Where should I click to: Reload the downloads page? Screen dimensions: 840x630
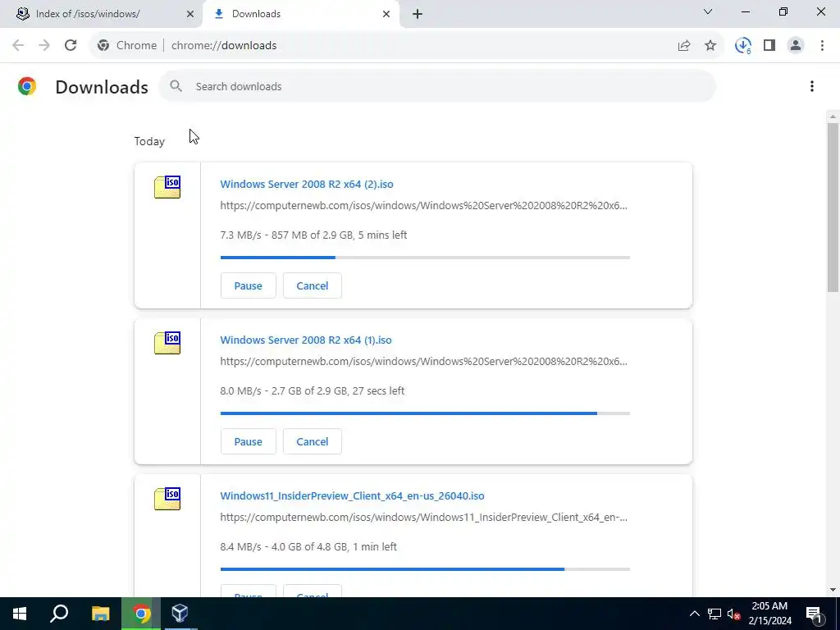[71, 46]
